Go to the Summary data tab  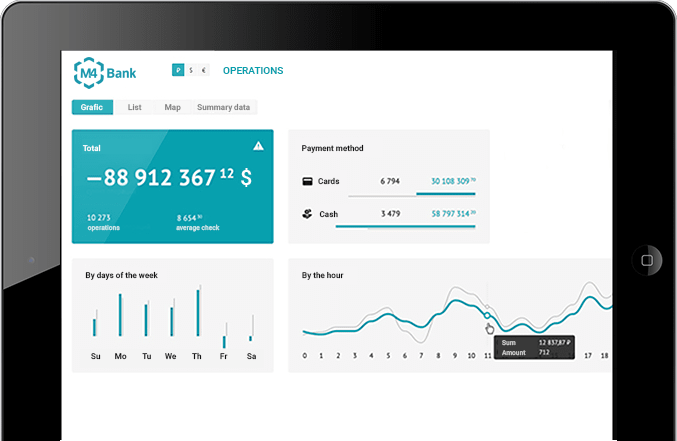(224, 107)
